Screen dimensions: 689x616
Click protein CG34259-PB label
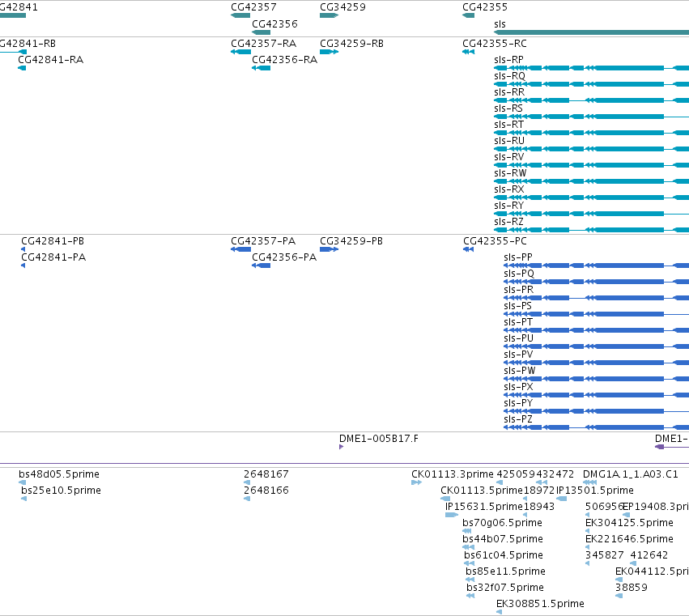pos(351,241)
